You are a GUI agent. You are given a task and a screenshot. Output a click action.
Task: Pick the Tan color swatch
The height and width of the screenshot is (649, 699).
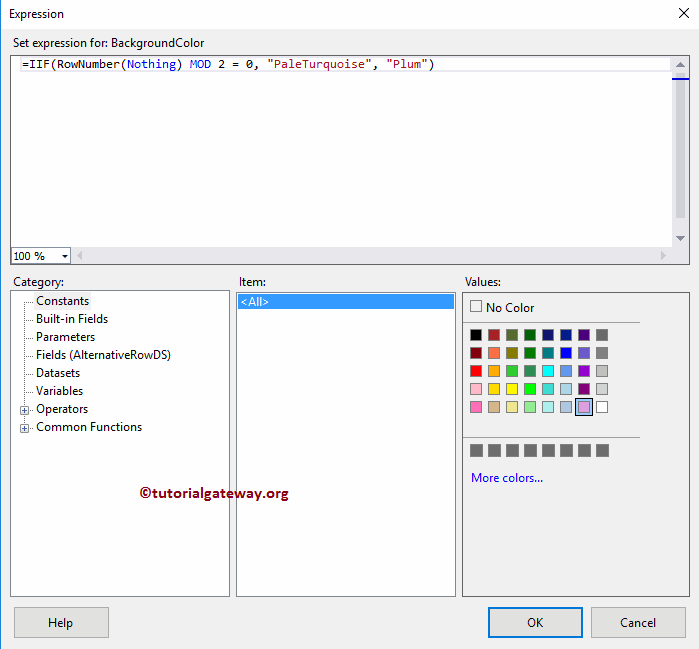[493, 407]
